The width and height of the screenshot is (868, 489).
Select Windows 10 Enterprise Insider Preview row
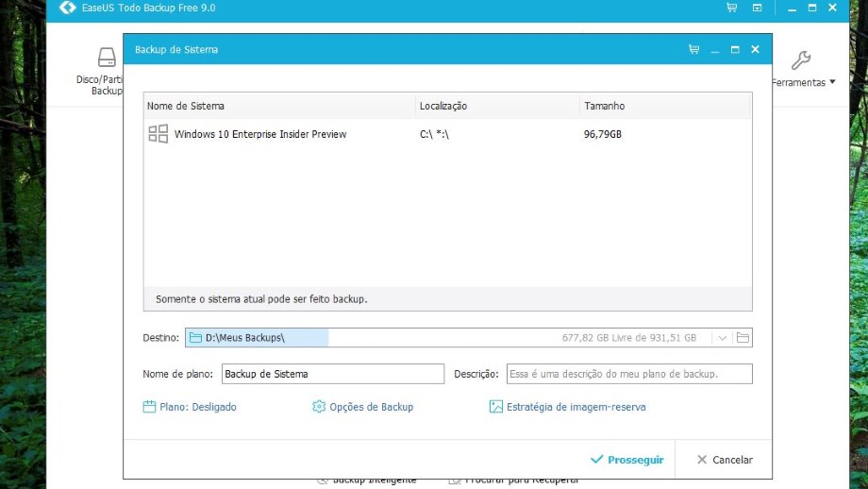pos(260,134)
